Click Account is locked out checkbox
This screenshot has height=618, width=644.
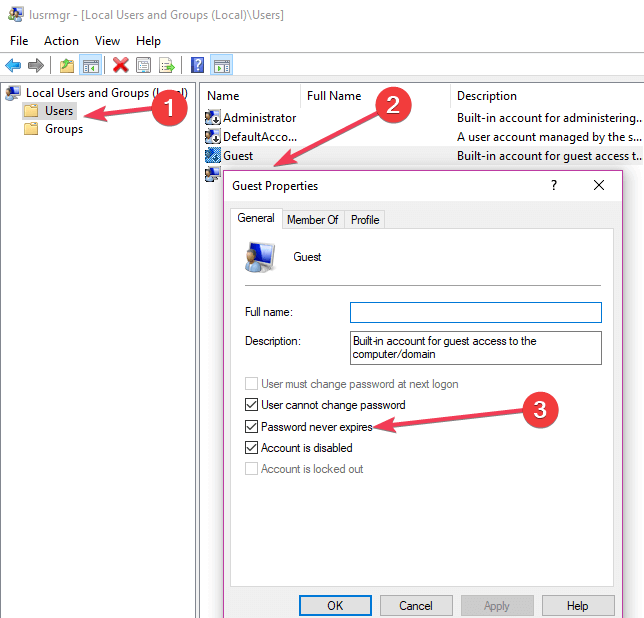251,469
